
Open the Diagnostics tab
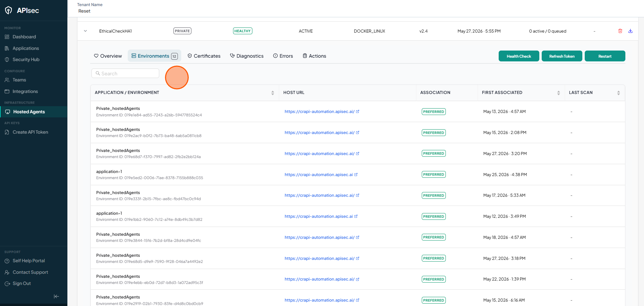click(247, 56)
